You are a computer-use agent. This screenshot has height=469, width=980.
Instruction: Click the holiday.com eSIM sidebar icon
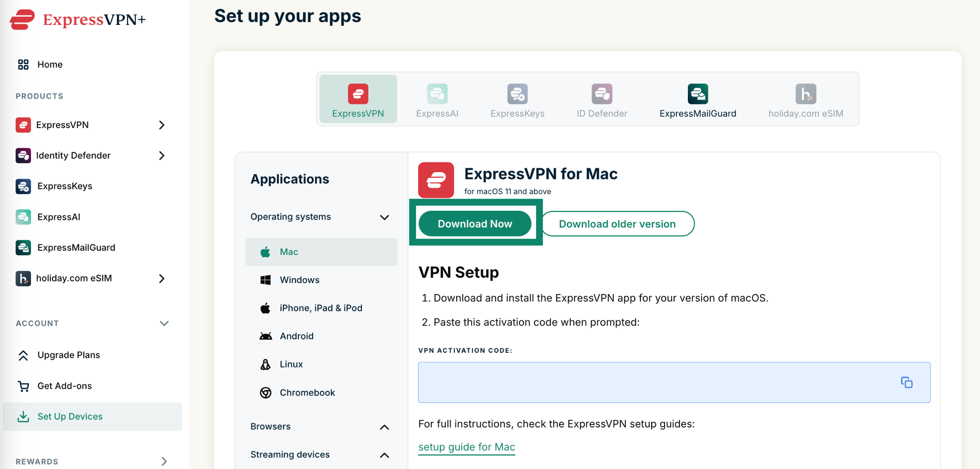23,278
